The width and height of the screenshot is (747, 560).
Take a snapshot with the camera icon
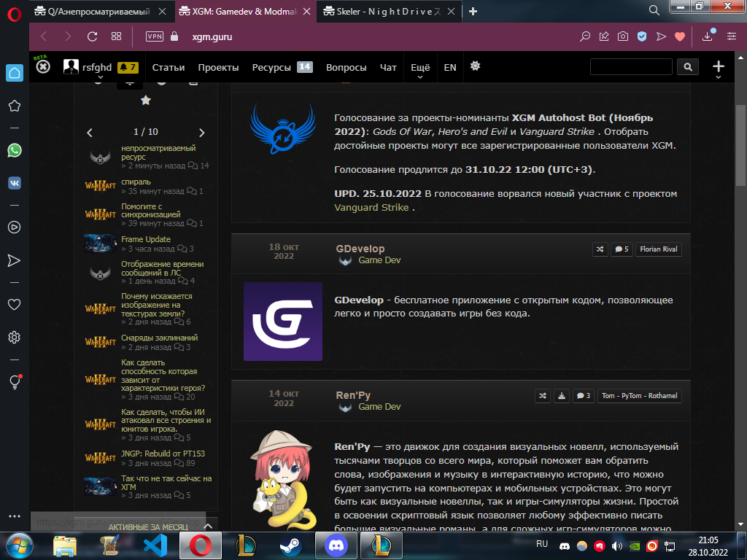coord(623,36)
